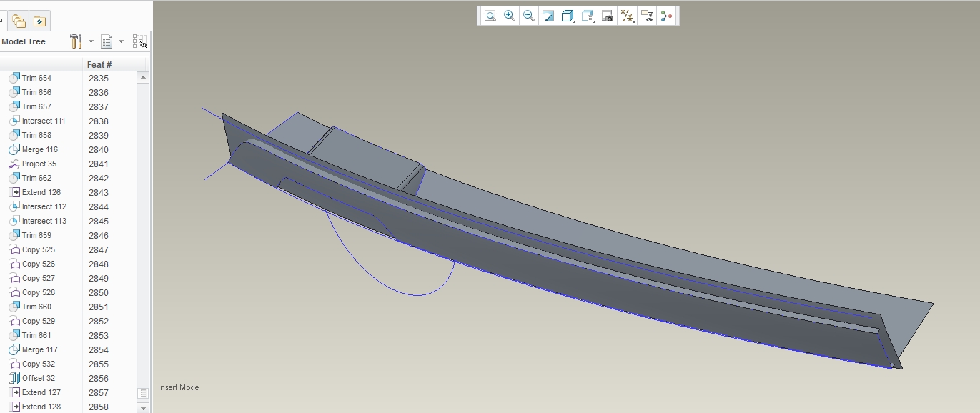
Task: Click the Model Tree scrollbar thumb
Action: point(143,393)
